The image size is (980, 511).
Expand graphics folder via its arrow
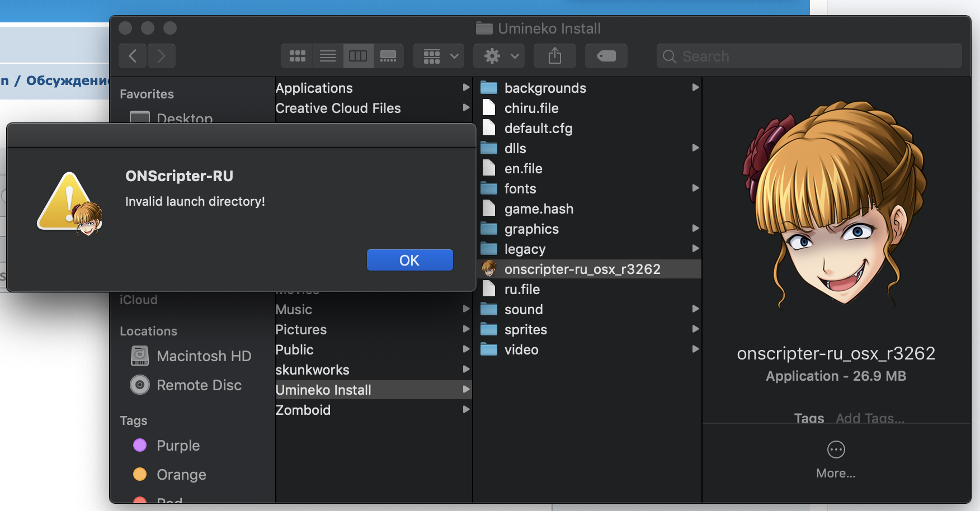pos(695,228)
